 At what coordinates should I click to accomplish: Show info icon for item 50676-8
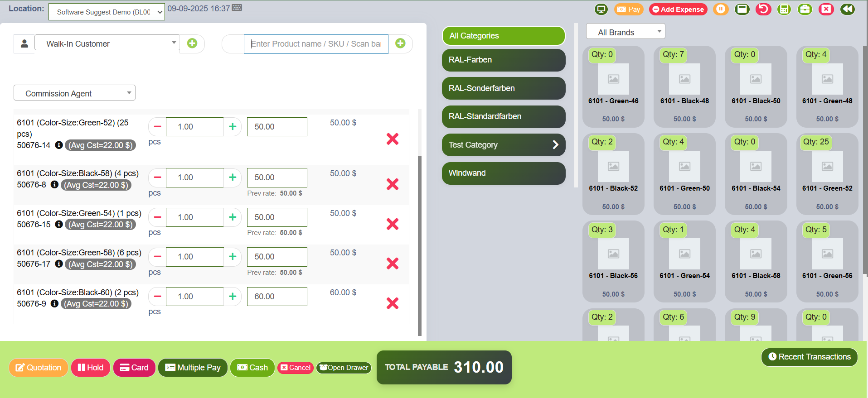[54, 185]
